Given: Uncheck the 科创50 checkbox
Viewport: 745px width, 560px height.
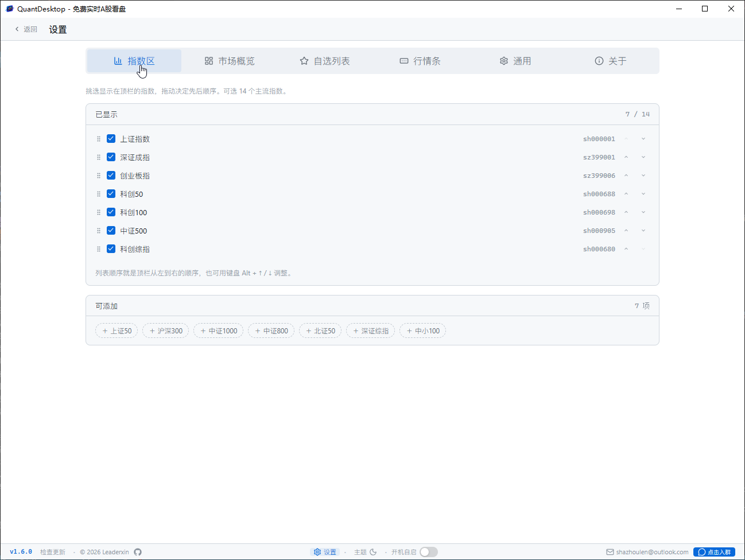Looking at the screenshot, I should (111, 194).
